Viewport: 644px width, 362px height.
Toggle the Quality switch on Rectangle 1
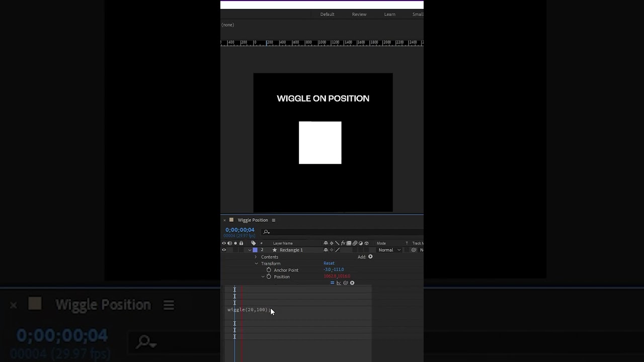click(337, 250)
